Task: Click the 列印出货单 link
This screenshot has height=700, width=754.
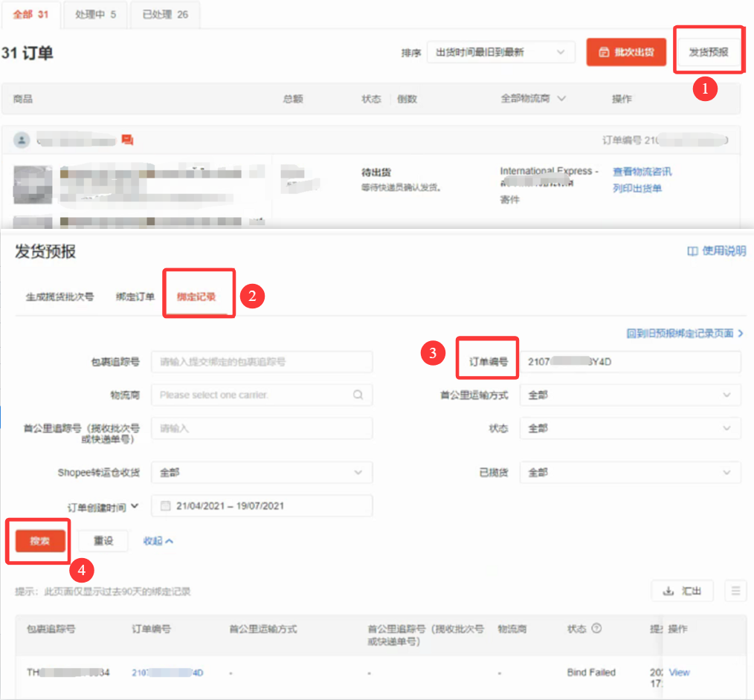Action: coord(637,188)
